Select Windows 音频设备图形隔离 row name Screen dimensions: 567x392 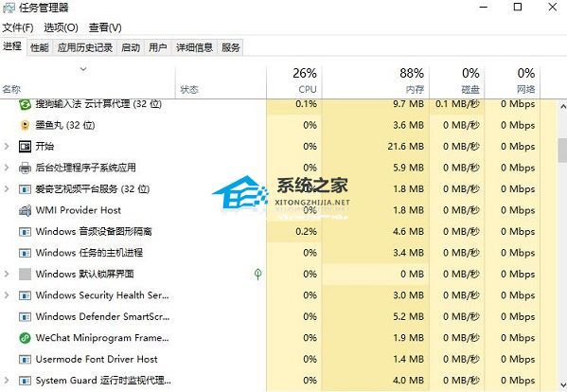coord(94,231)
